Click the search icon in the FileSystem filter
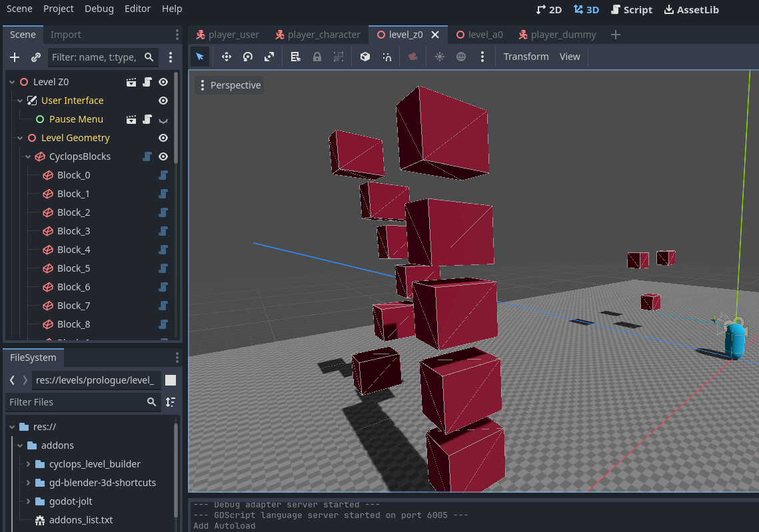Viewport: 759px width, 532px height. (x=153, y=402)
